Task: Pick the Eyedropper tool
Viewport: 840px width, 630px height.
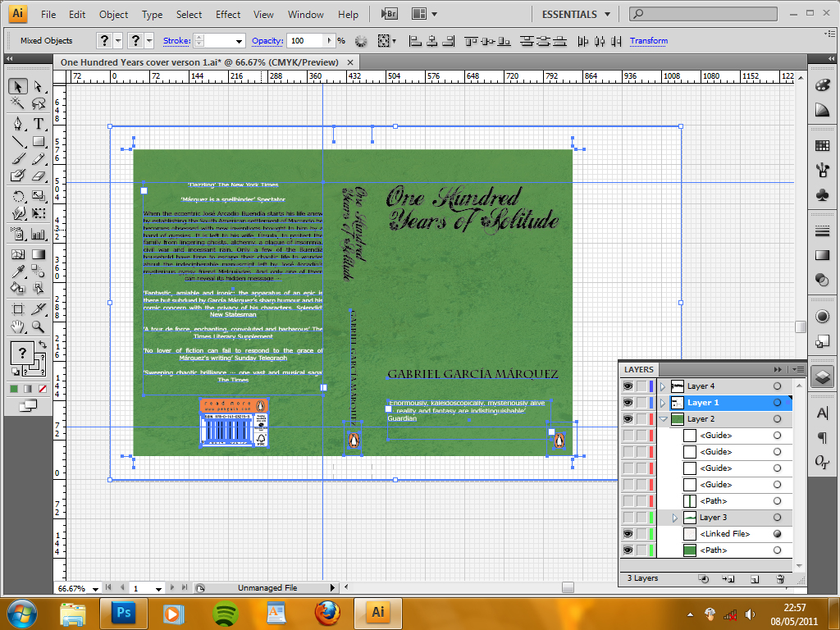Action: (17, 272)
